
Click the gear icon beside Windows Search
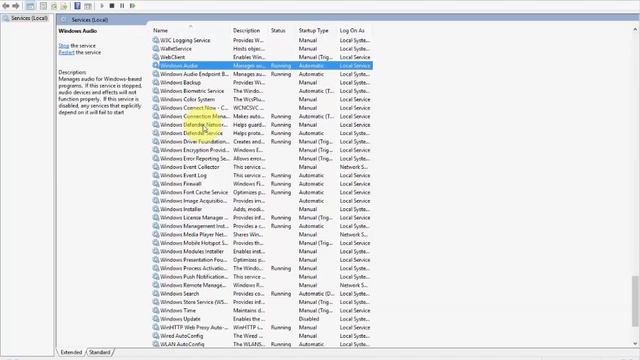pyautogui.click(x=156, y=293)
